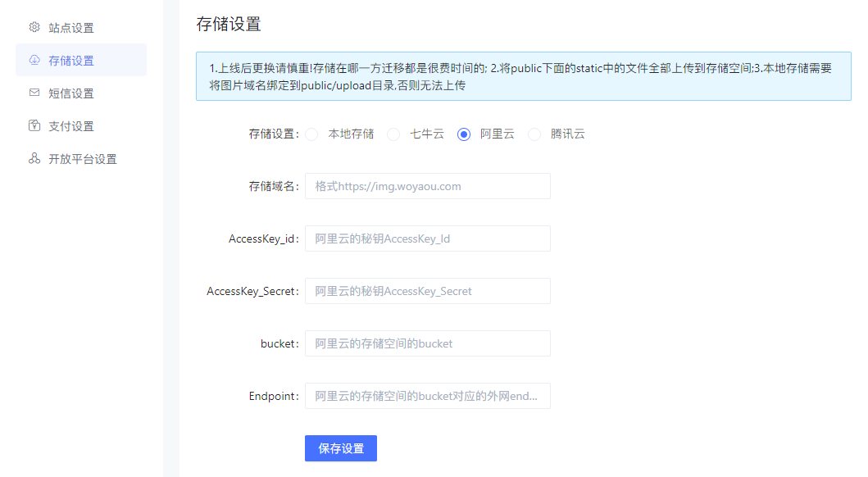Select the 本地存储 radio option
The image size is (868, 477).
pos(311,134)
